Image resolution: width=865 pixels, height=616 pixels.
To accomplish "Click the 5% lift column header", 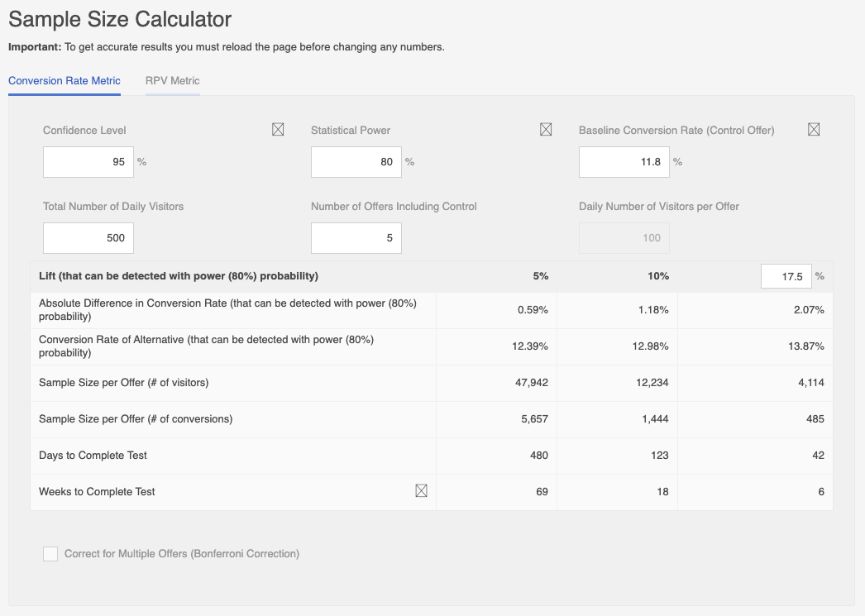I will click(541, 276).
